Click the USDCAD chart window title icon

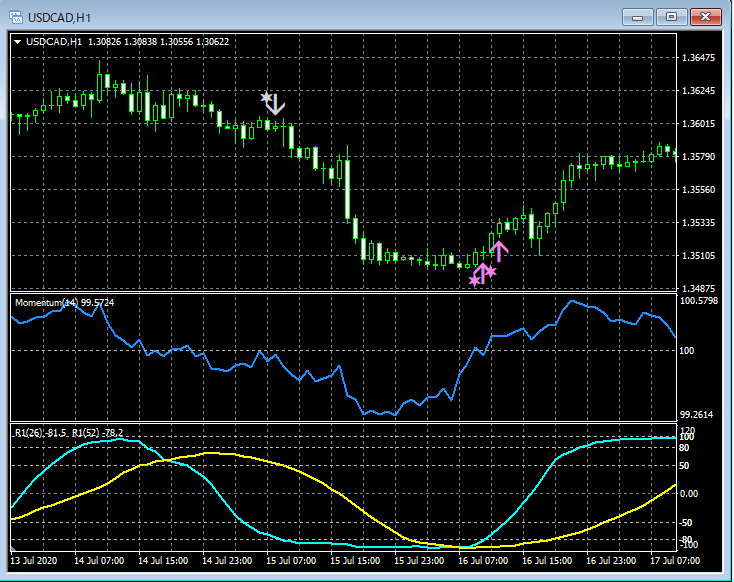tap(17, 17)
